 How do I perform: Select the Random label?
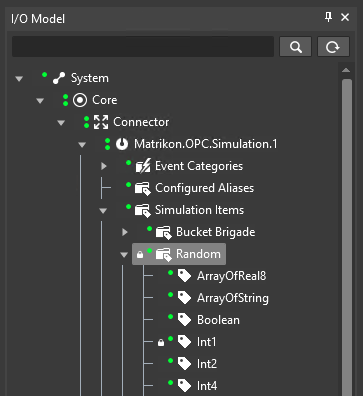click(x=198, y=254)
